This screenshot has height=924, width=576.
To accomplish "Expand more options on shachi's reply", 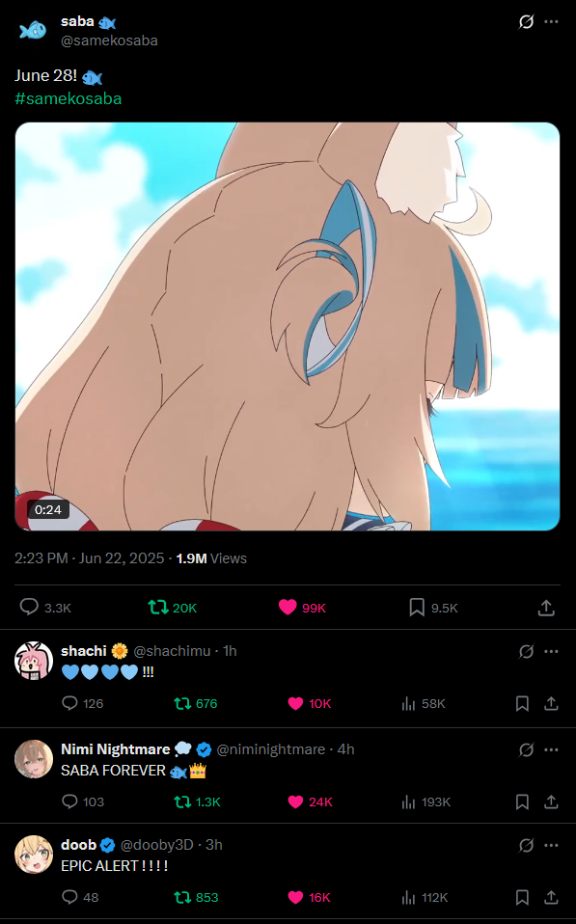I will click(x=551, y=651).
